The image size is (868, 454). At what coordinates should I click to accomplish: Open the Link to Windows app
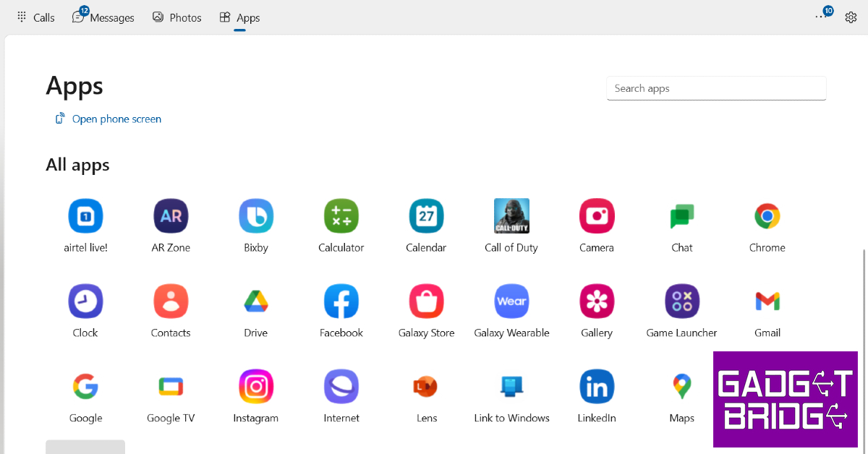511,387
